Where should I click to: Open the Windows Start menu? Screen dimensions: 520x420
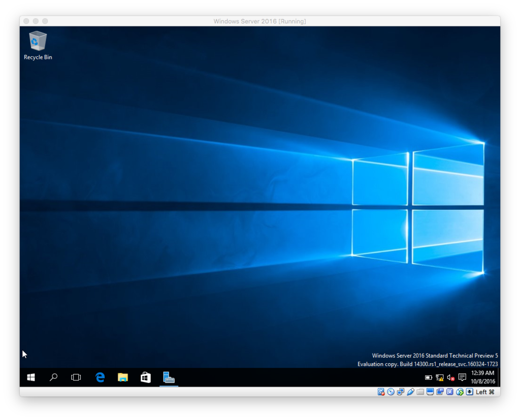(31, 377)
